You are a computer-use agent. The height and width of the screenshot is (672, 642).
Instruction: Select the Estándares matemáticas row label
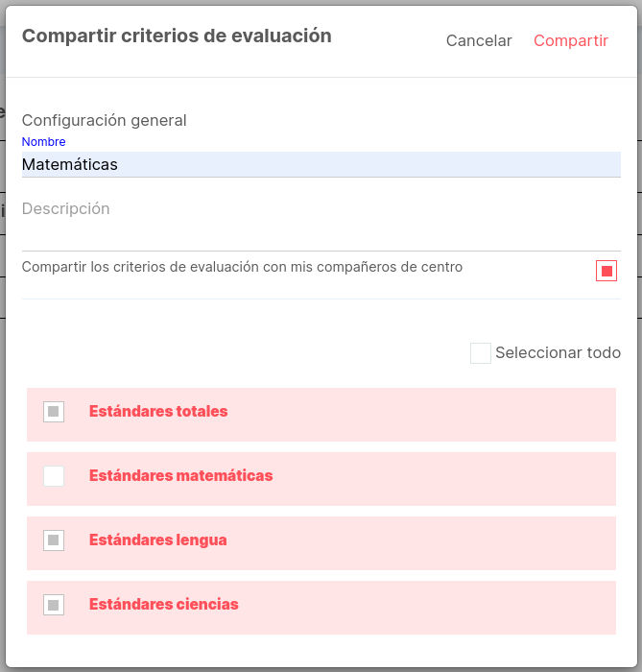pyautogui.click(x=180, y=476)
